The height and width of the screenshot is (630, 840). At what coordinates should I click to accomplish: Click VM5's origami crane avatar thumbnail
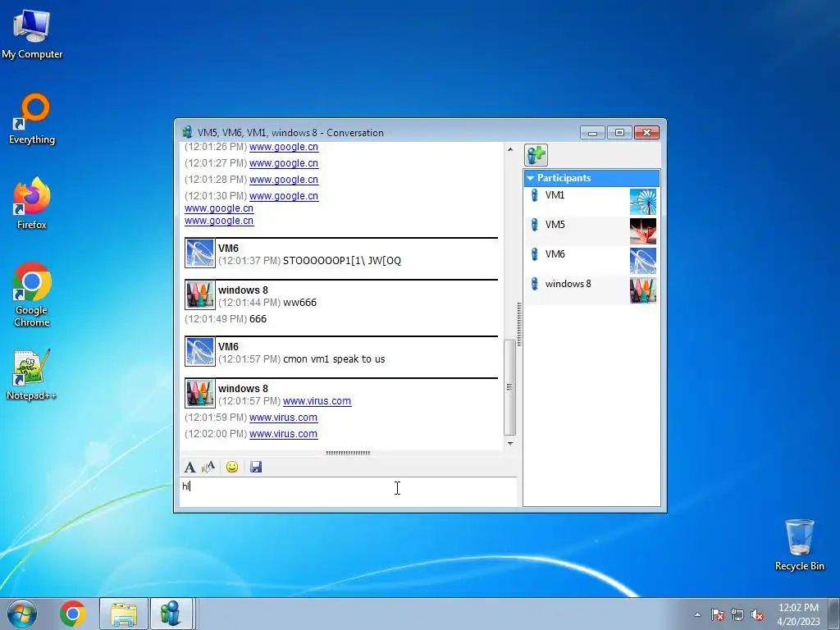[x=643, y=231]
